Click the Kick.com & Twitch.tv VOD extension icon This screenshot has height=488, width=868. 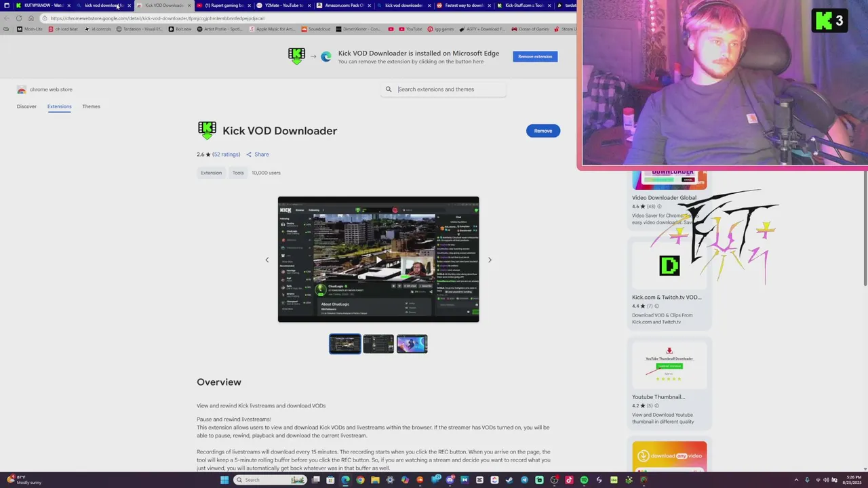click(x=669, y=266)
